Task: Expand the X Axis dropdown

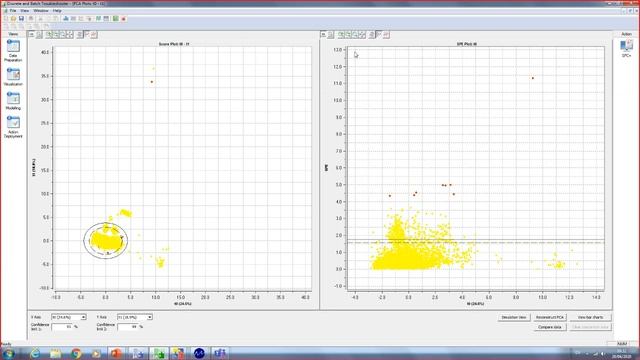Action: pos(83,317)
